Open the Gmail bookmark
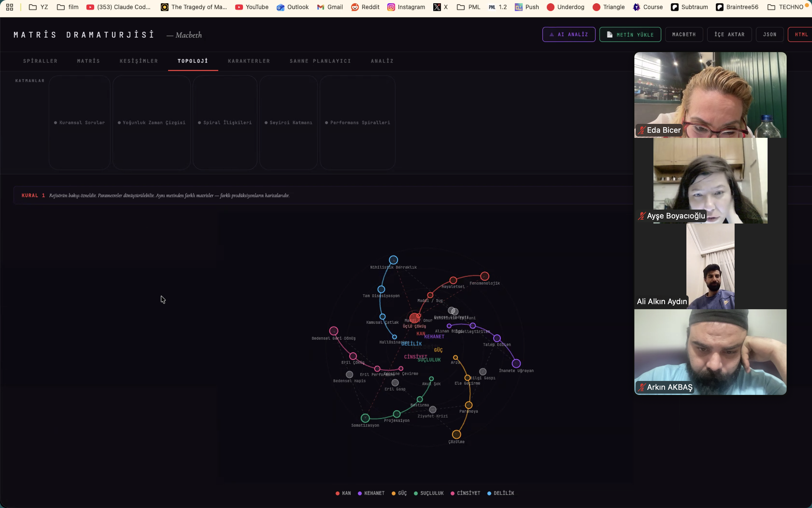 click(x=330, y=7)
